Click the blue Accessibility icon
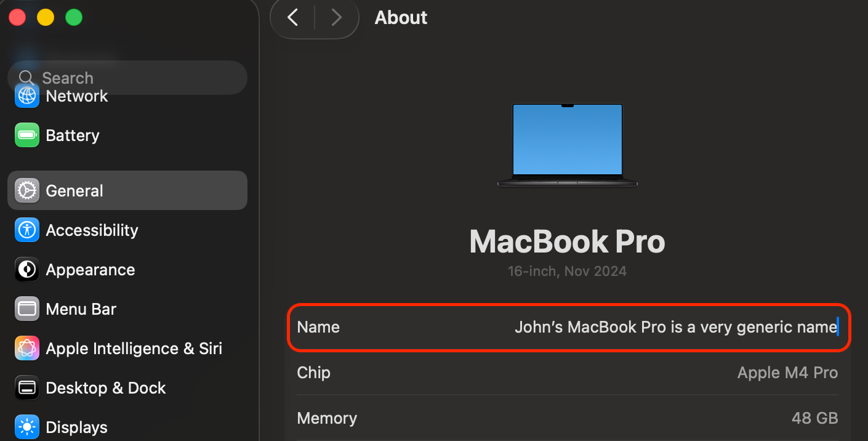The height and width of the screenshot is (441, 868). pyautogui.click(x=27, y=230)
